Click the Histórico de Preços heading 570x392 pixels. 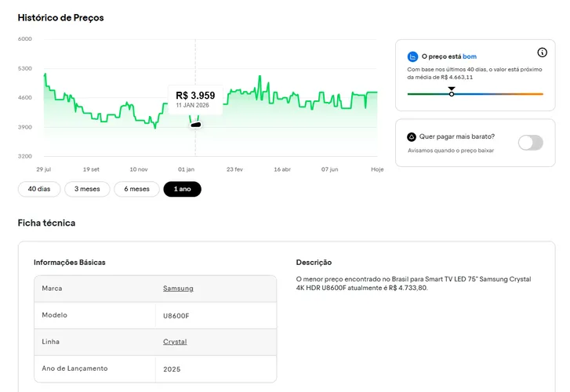tap(60, 18)
